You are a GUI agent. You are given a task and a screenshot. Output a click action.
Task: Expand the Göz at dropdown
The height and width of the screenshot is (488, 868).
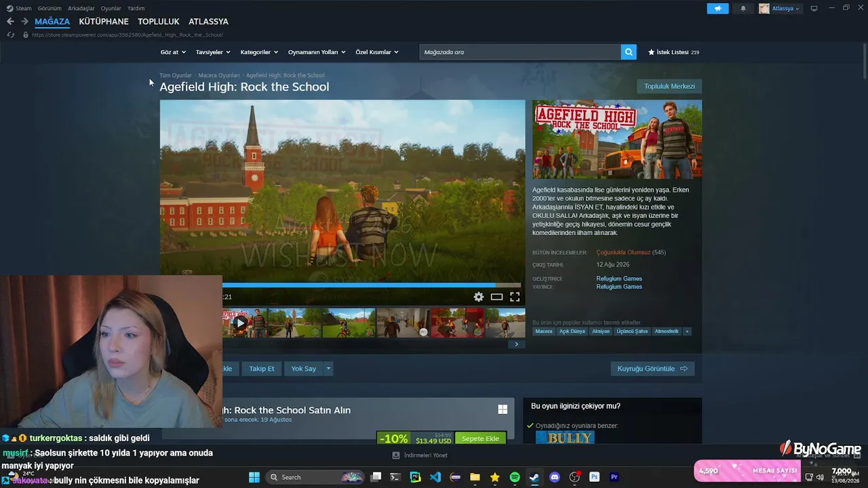[172, 52]
